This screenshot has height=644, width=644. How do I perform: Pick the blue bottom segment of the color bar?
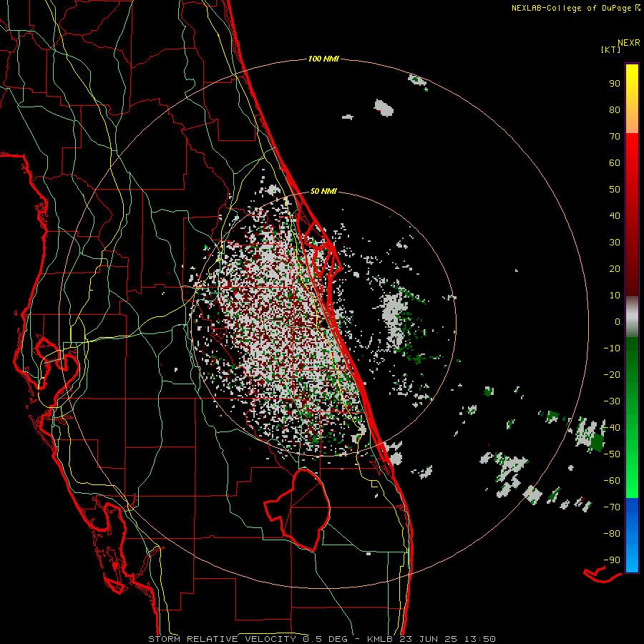(632, 535)
